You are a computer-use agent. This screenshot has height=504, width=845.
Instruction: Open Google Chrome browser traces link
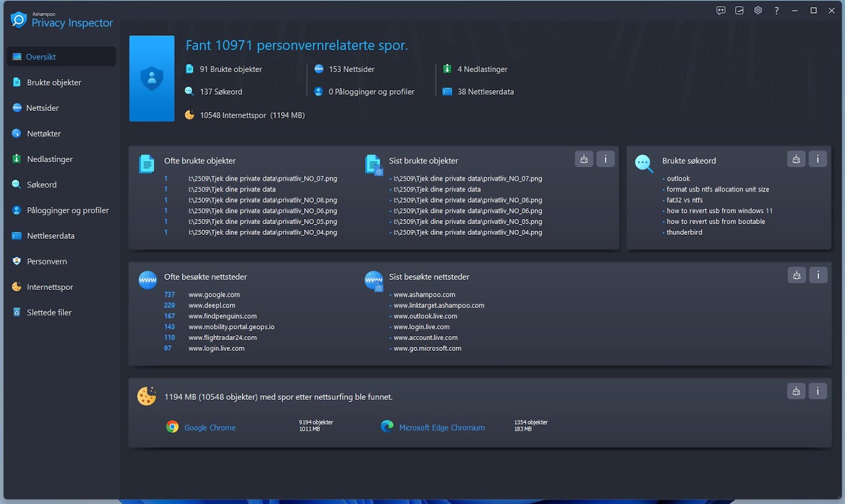pyautogui.click(x=210, y=428)
